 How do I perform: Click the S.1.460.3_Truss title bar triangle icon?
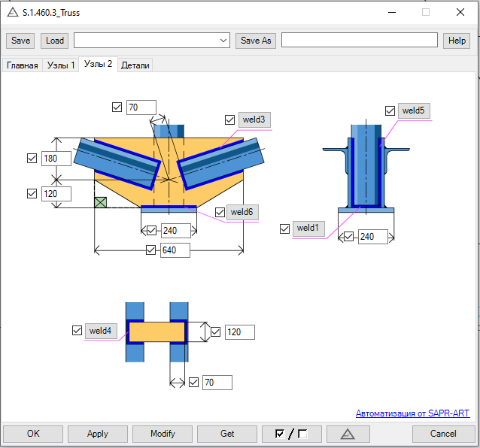tap(12, 12)
